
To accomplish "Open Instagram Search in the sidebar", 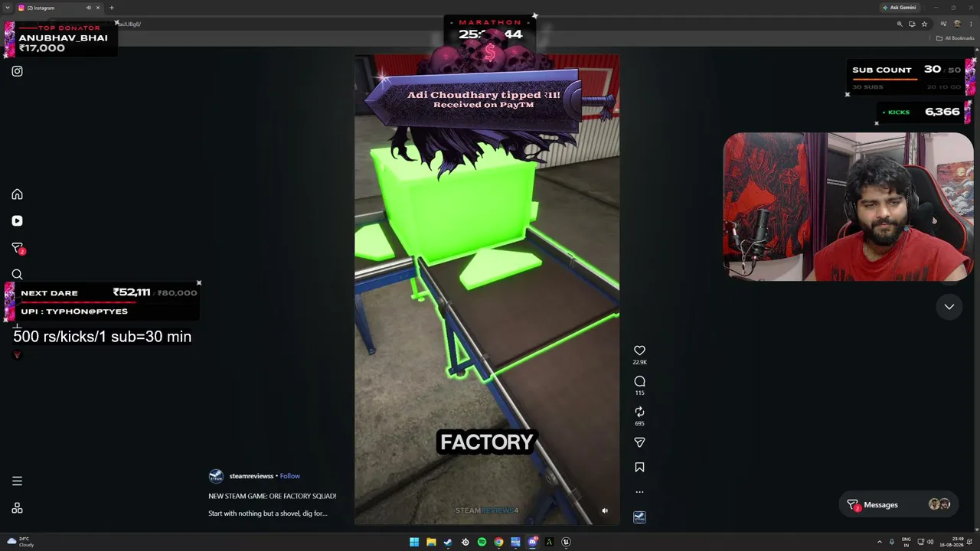I will 17,275.
